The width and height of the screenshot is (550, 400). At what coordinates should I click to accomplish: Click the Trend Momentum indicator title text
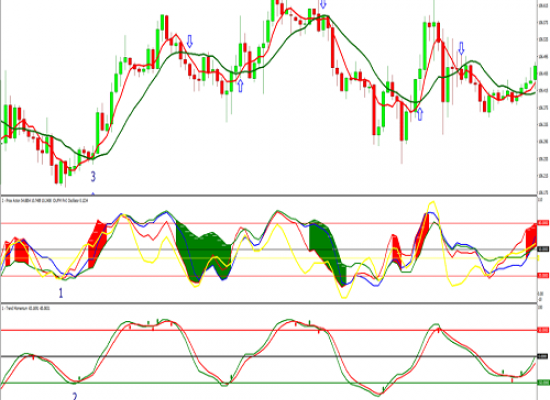point(26,308)
